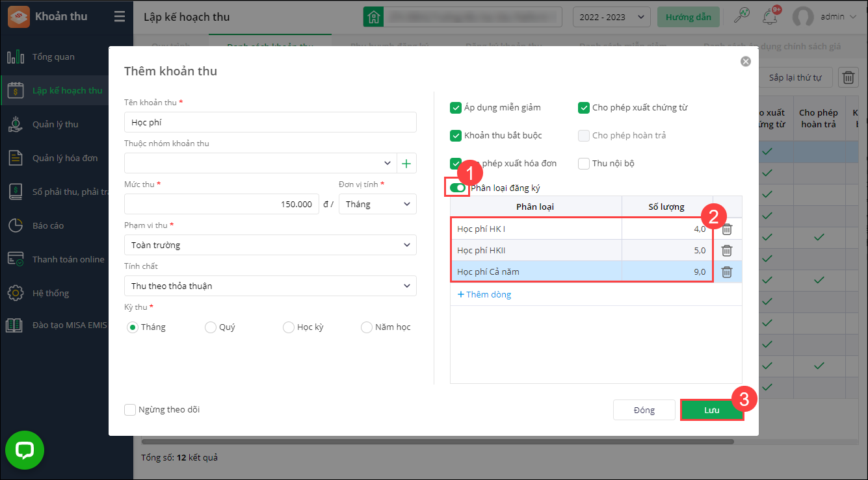
Task: Check the Thu nội bộ box
Action: click(584, 164)
